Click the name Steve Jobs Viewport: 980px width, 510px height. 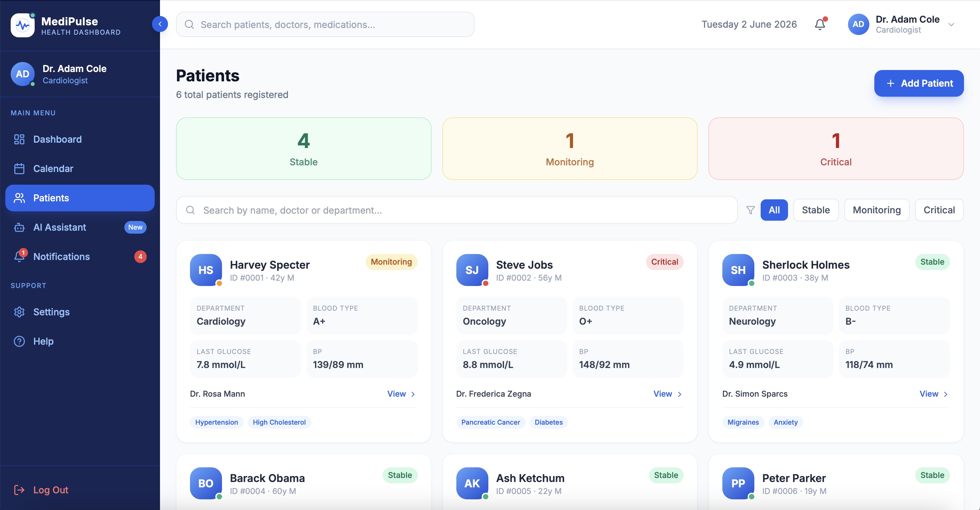point(524,265)
